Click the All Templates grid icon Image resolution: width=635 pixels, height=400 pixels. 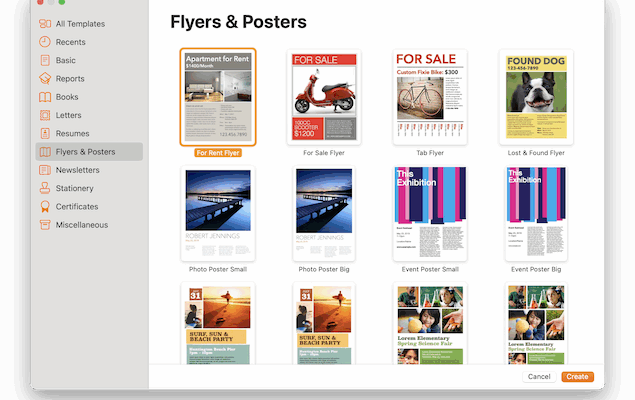pyautogui.click(x=45, y=23)
